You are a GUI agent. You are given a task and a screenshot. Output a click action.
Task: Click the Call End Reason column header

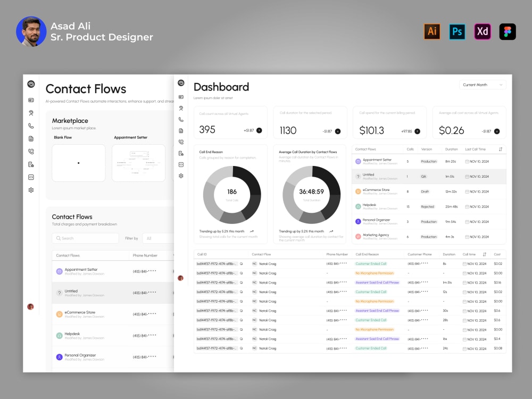click(x=367, y=254)
